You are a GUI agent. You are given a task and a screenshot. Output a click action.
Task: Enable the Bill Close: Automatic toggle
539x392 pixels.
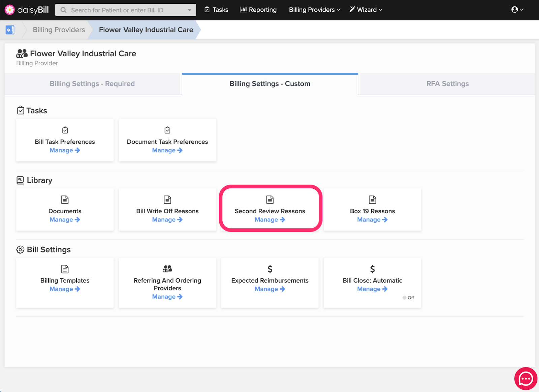[405, 297]
